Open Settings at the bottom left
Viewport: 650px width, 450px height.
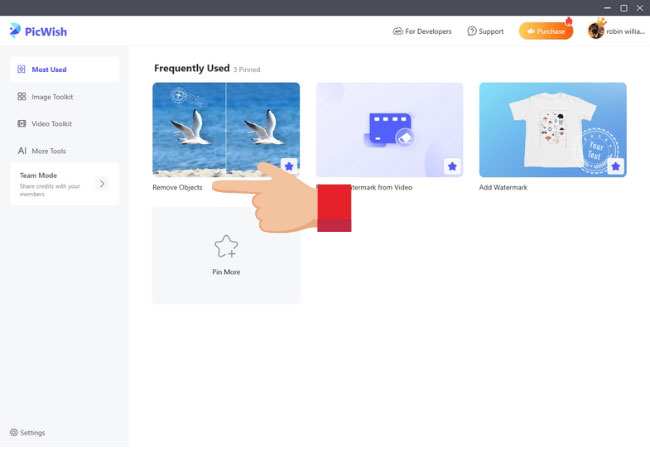pos(28,433)
